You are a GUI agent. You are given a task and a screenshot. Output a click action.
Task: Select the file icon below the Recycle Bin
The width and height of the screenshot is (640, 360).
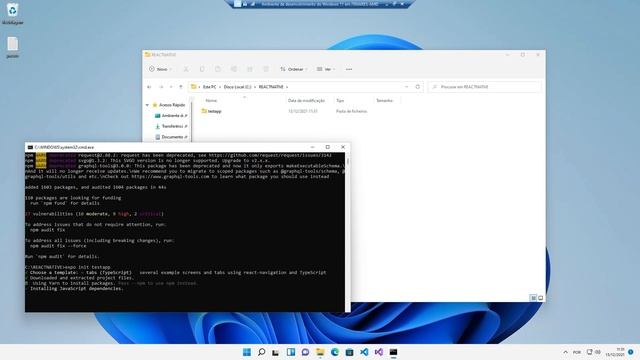12,47
